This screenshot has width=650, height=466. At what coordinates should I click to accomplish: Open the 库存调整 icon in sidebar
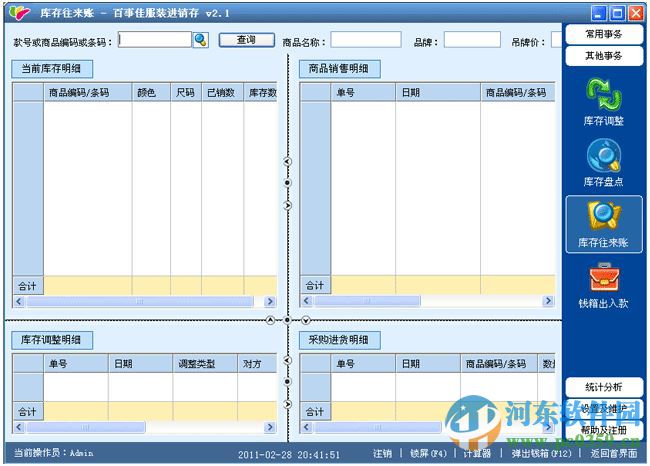click(604, 102)
